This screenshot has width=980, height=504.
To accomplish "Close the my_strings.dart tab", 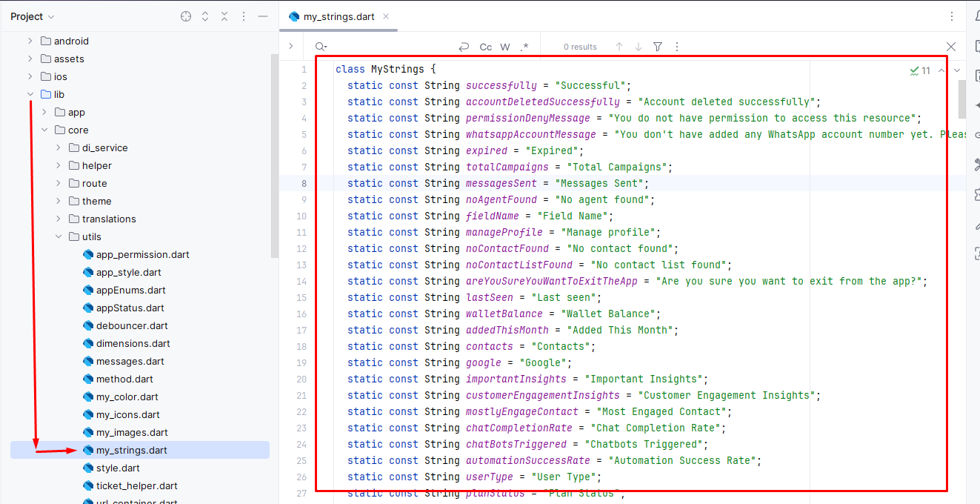I will coord(386,16).
